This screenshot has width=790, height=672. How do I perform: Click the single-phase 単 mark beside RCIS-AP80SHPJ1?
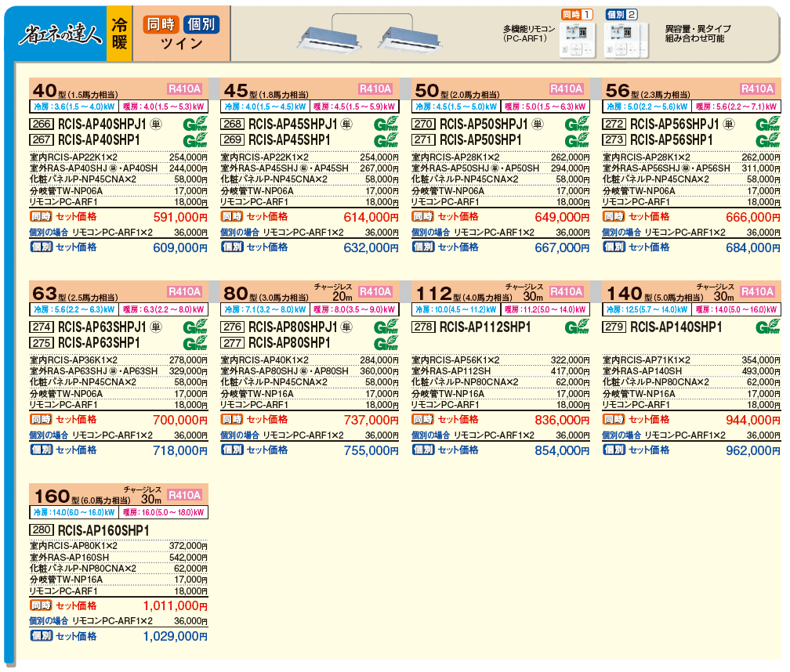[346, 327]
